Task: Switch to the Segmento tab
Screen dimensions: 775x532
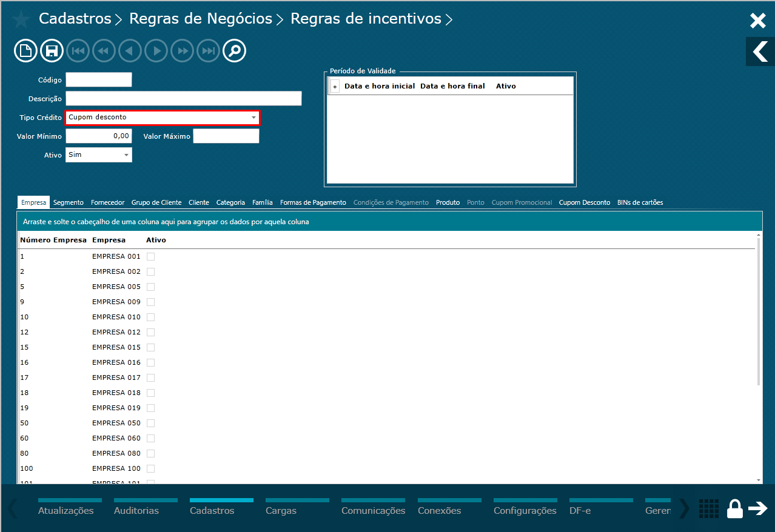Action: (69, 202)
